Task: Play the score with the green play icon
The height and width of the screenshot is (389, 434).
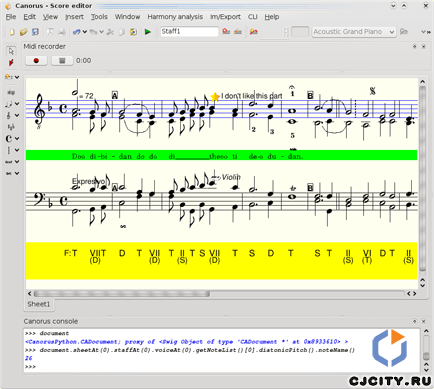Action: pos(148,32)
